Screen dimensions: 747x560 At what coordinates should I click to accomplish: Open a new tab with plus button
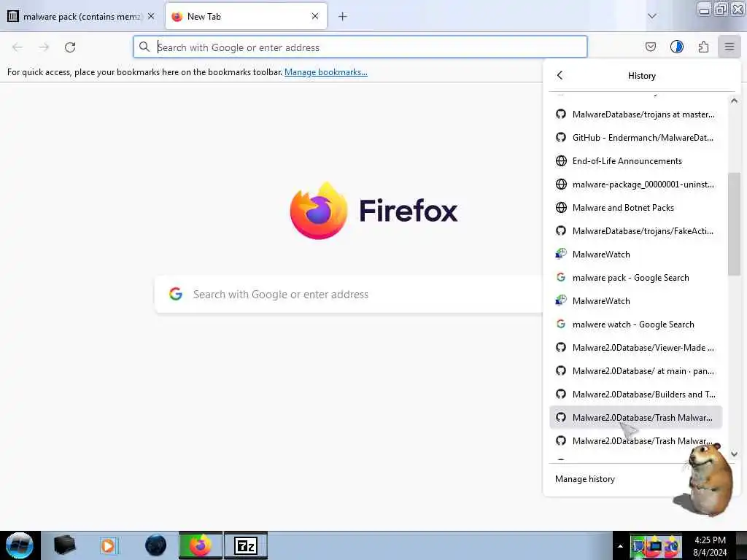click(343, 17)
